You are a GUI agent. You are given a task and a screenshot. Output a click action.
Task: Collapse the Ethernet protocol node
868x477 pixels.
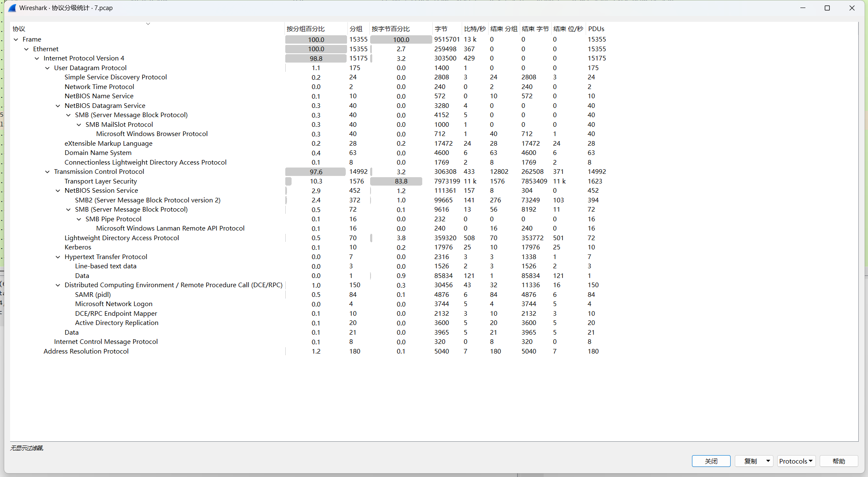[26, 49]
